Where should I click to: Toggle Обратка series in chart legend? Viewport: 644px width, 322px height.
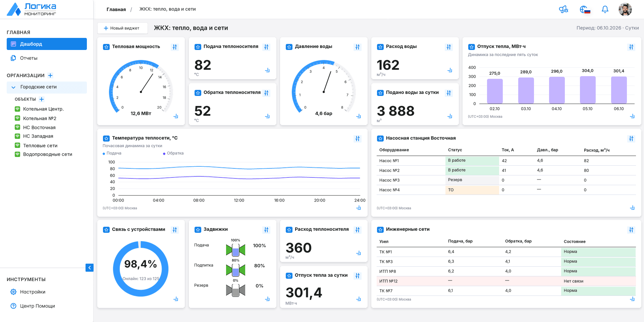173,153
